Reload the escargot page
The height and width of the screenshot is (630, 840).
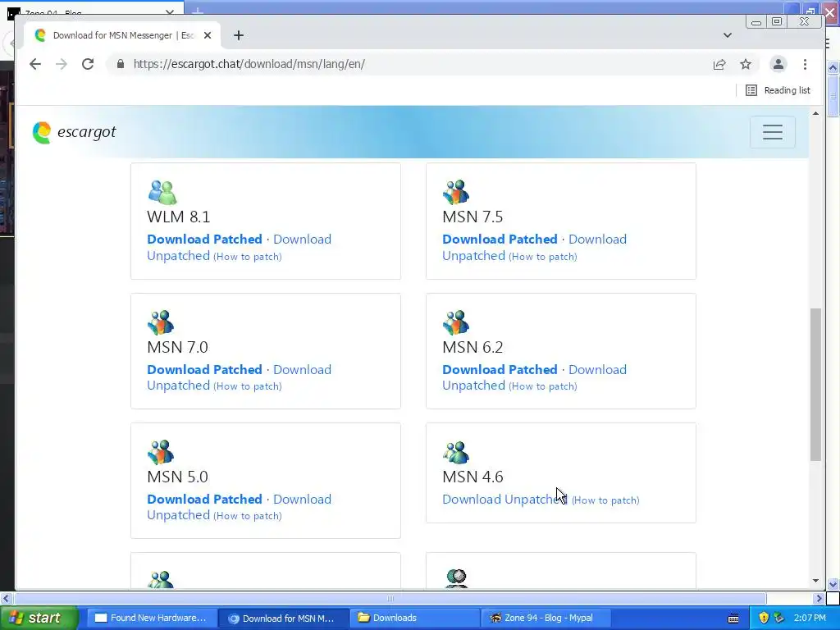(x=88, y=64)
